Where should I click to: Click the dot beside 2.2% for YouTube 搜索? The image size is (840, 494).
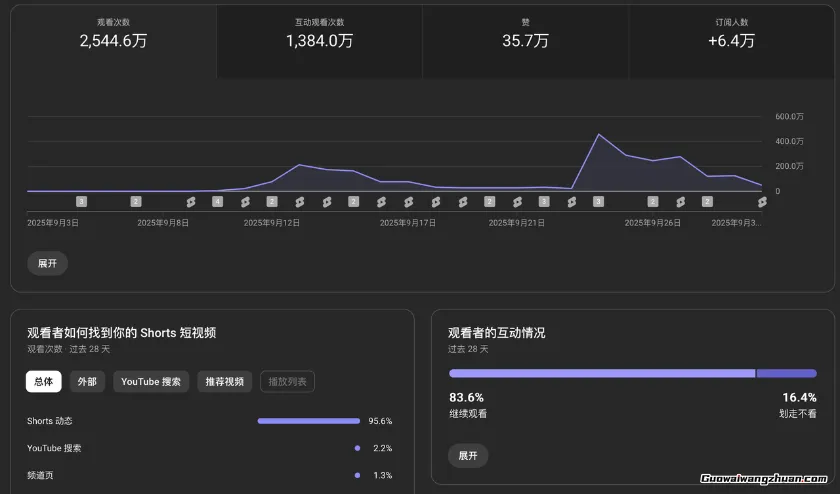(x=357, y=448)
